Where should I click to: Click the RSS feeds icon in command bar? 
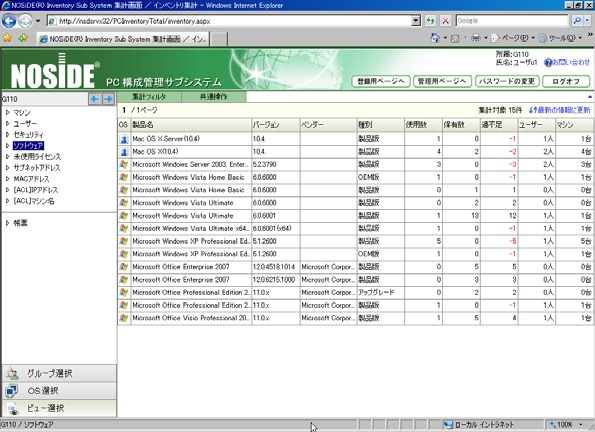click(x=455, y=38)
